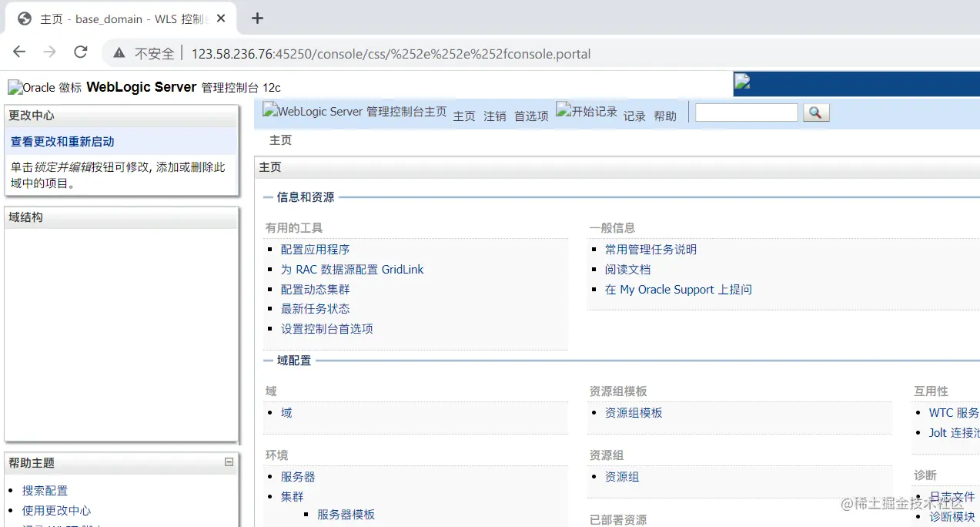Click the 域 link under 域配置
The width and height of the screenshot is (980, 527).
tap(286, 413)
